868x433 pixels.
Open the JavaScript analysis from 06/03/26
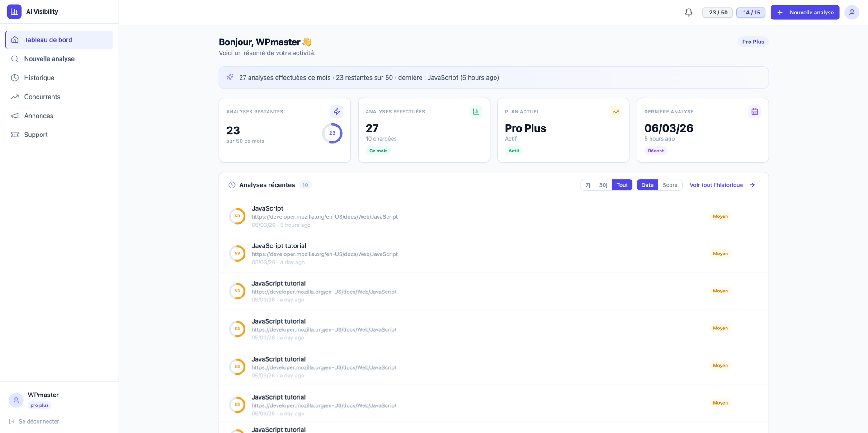(x=267, y=208)
